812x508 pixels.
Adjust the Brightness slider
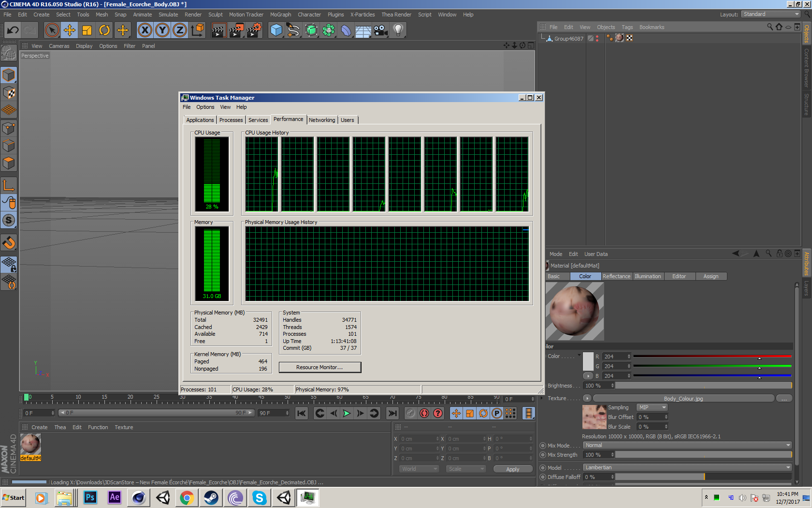[703, 386]
